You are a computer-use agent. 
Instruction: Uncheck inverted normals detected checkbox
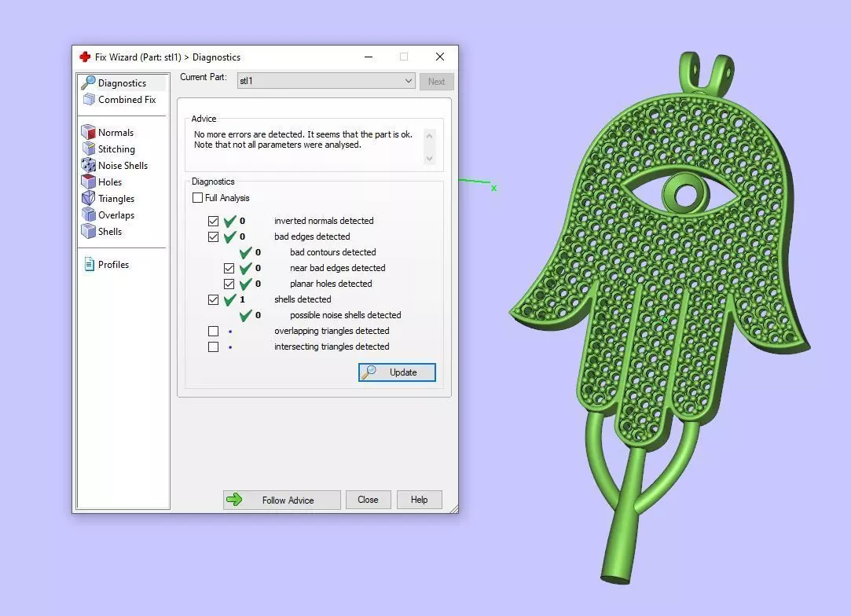pyautogui.click(x=213, y=221)
